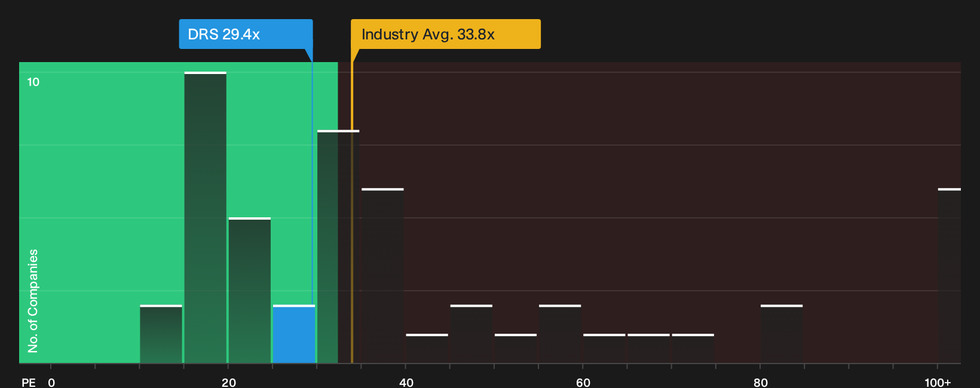Image resolution: width=980 pixels, height=388 pixels.
Task: Click the x-axis label 40
Action: click(406, 382)
